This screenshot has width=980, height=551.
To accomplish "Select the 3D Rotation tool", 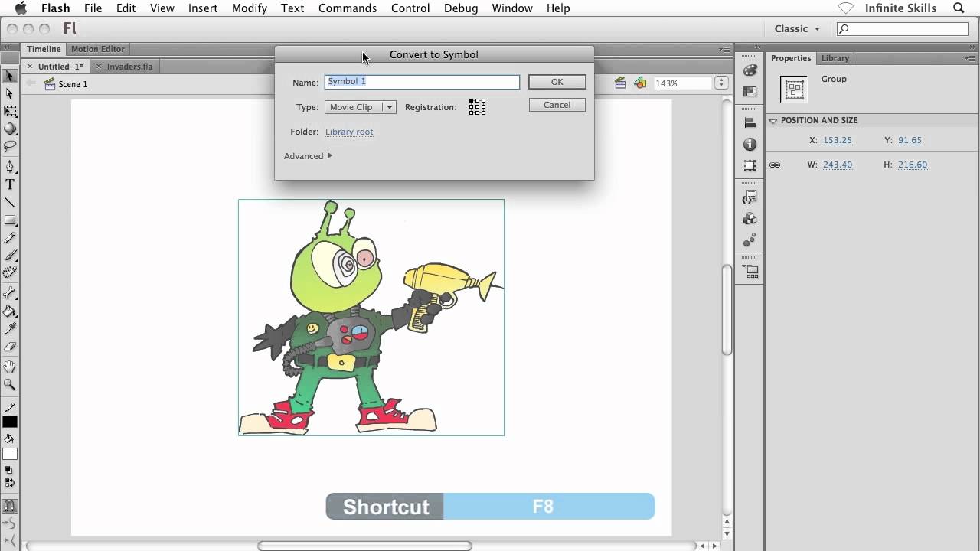I will tap(10, 129).
